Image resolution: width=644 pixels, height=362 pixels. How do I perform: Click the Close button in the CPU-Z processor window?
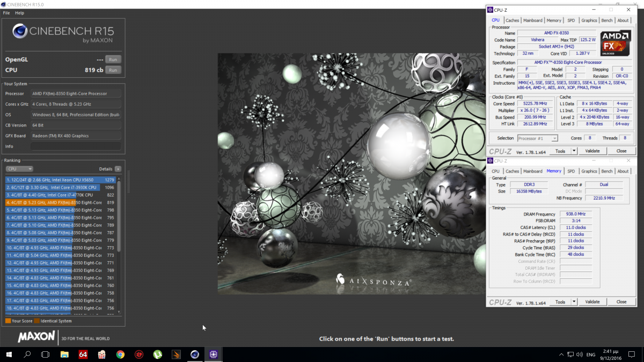(621, 151)
